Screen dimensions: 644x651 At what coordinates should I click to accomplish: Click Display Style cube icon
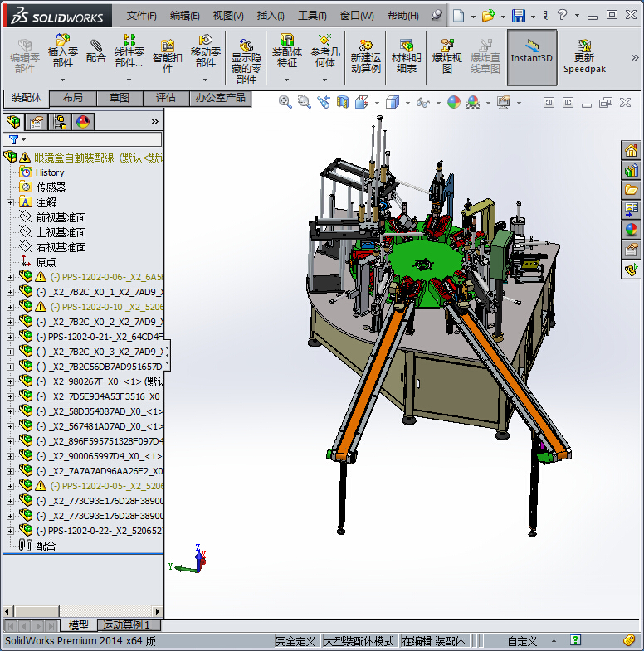(x=393, y=102)
